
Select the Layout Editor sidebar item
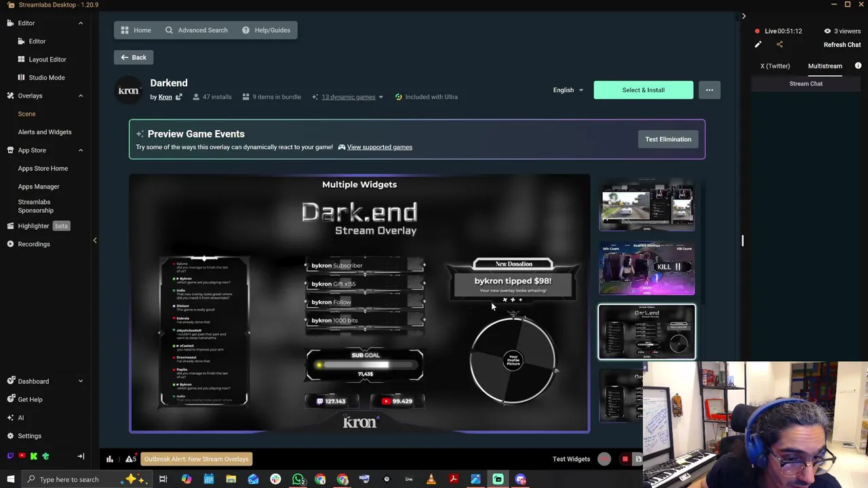pyautogui.click(x=47, y=60)
